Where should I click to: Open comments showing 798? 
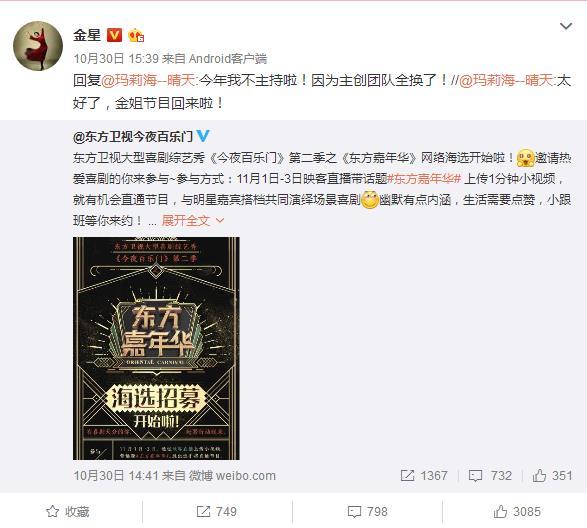tap(367, 512)
